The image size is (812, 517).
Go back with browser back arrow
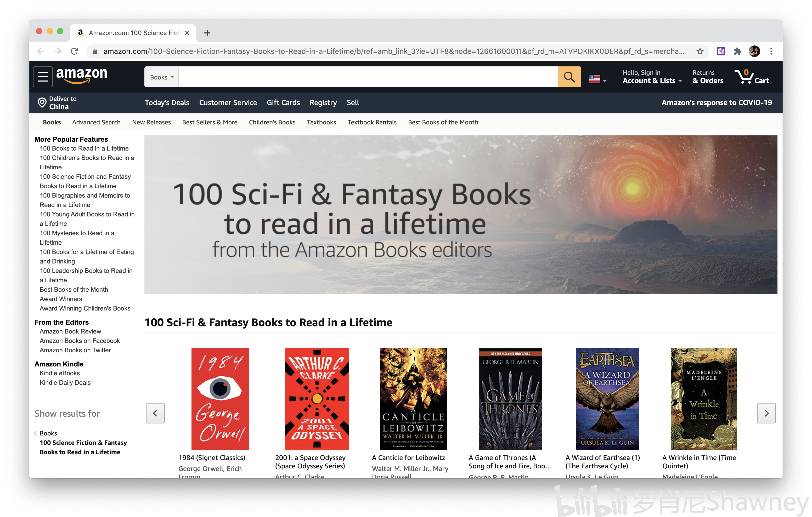point(41,51)
